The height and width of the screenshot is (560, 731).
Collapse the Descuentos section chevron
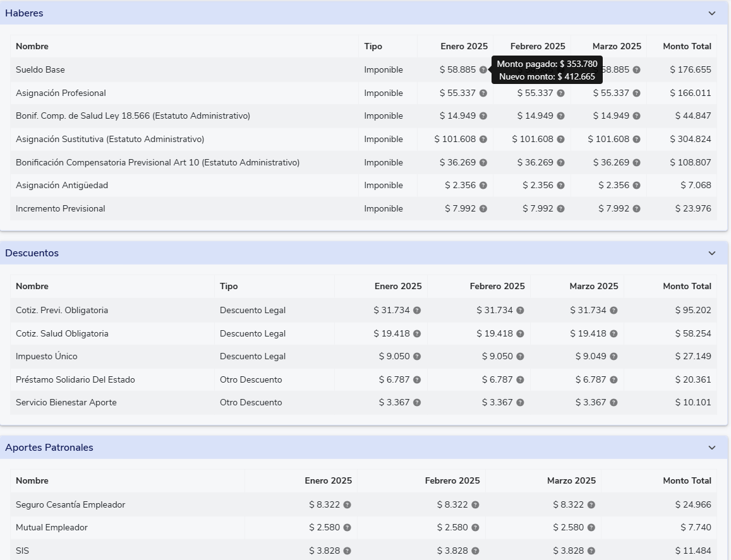pyautogui.click(x=712, y=253)
